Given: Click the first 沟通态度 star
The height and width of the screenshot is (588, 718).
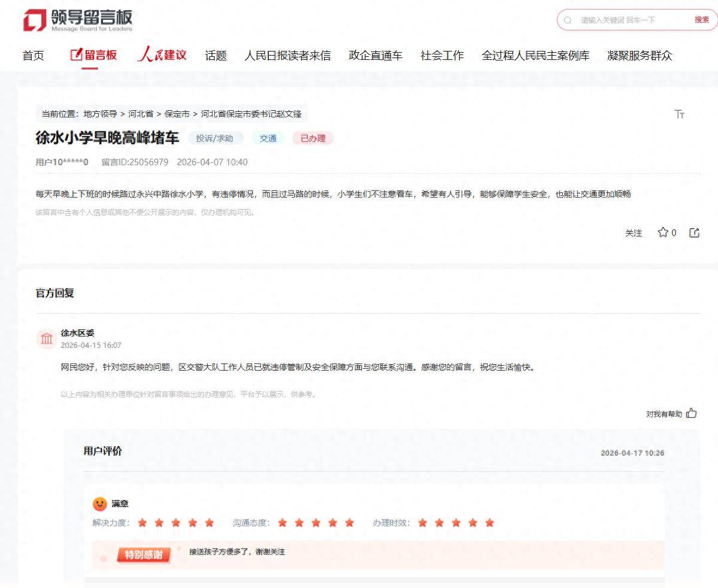Looking at the screenshot, I should (283, 523).
